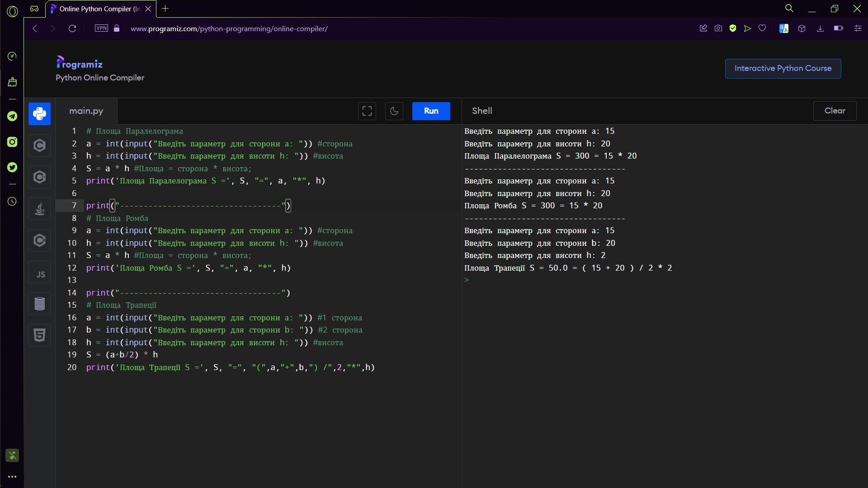The width and height of the screenshot is (868, 488).
Task: Focus the address bar URL
Action: [229, 28]
